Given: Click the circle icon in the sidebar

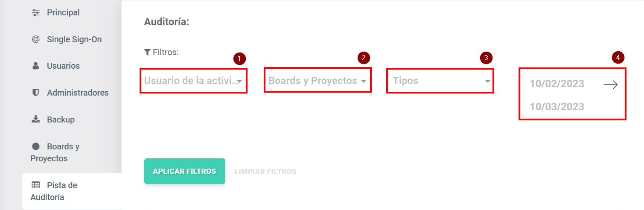Looking at the screenshot, I should (x=36, y=146).
